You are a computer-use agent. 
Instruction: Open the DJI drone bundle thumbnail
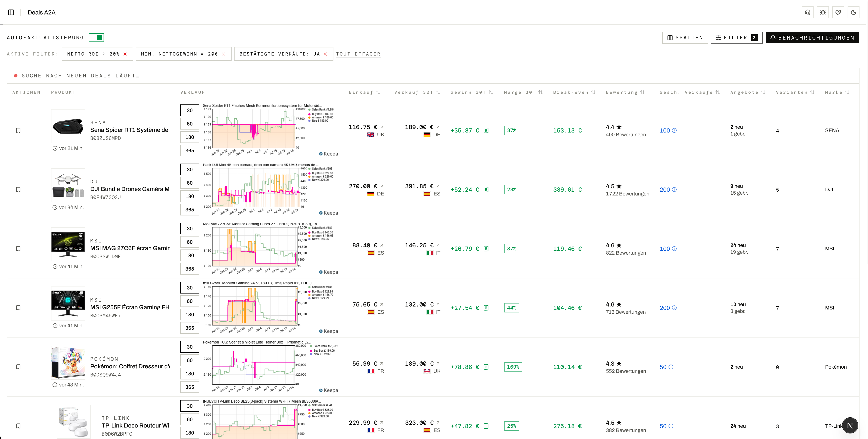coord(68,185)
